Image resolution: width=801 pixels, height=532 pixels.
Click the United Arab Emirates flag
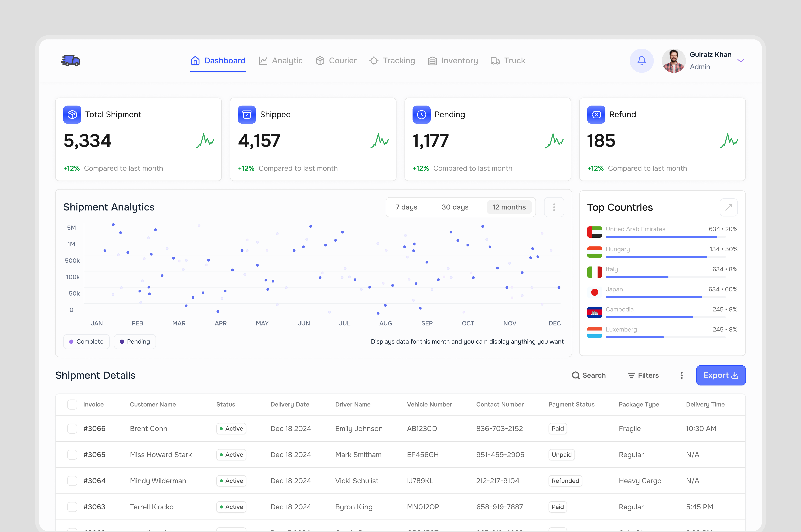594,232
